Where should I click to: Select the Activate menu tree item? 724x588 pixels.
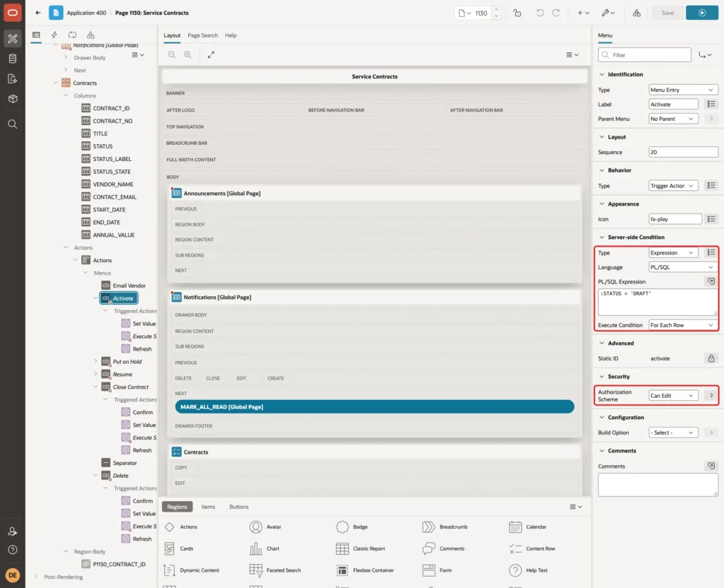[119, 299]
